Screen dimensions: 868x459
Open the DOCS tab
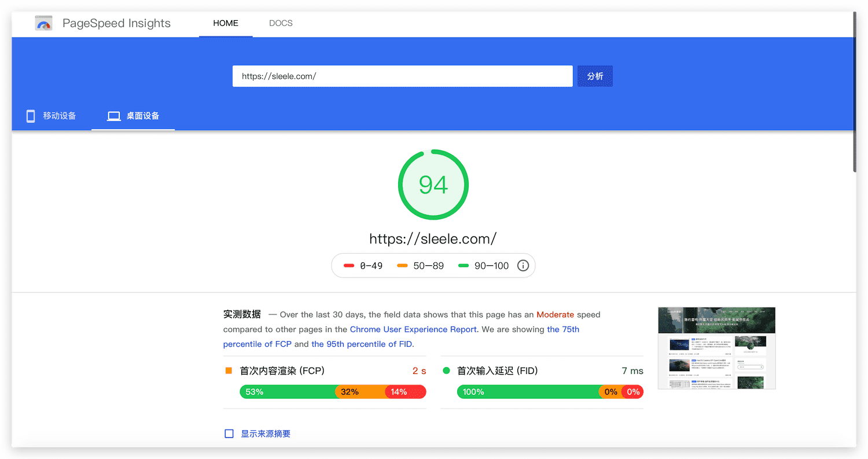click(x=281, y=24)
